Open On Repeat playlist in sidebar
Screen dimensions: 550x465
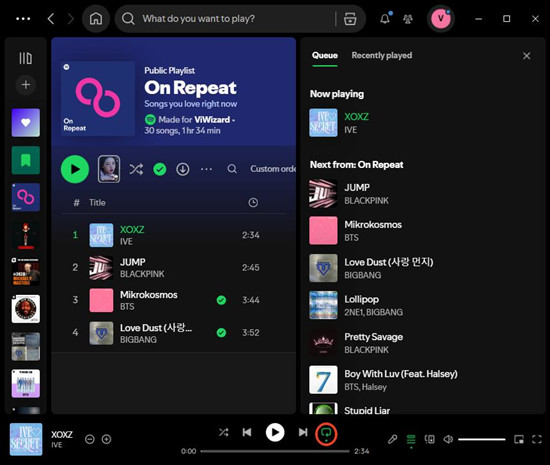[26, 197]
